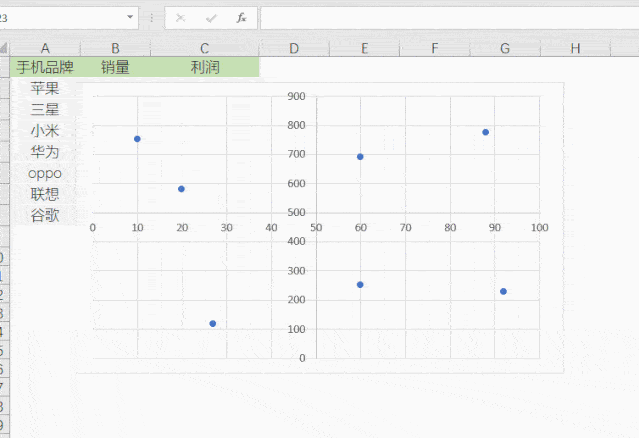Select column H header
This screenshot has width=639, height=438.
click(575, 48)
